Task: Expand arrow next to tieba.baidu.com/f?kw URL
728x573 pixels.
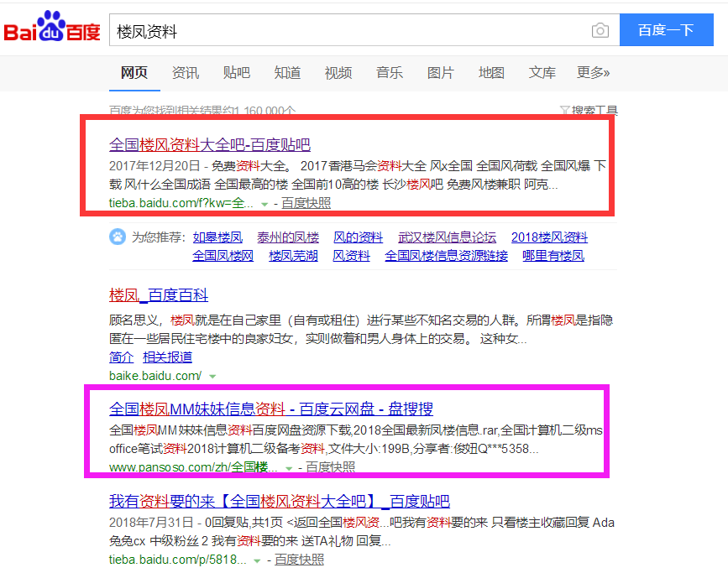Action: [264, 204]
